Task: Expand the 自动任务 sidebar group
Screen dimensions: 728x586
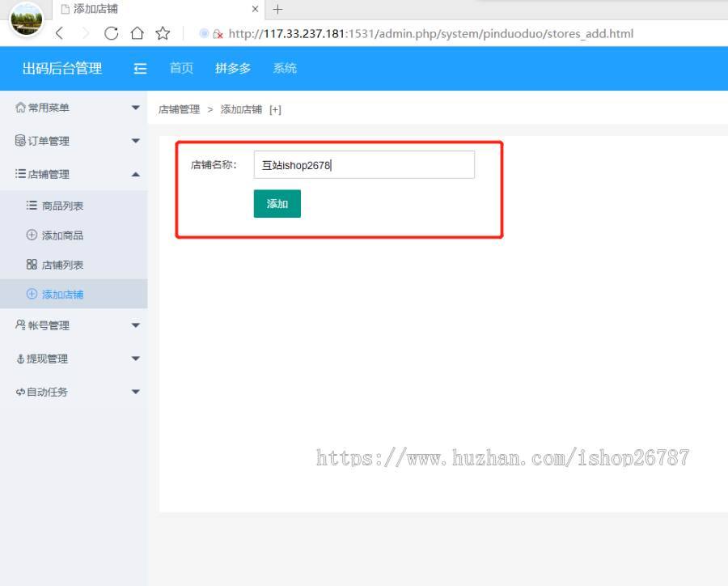Action: click(x=74, y=392)
